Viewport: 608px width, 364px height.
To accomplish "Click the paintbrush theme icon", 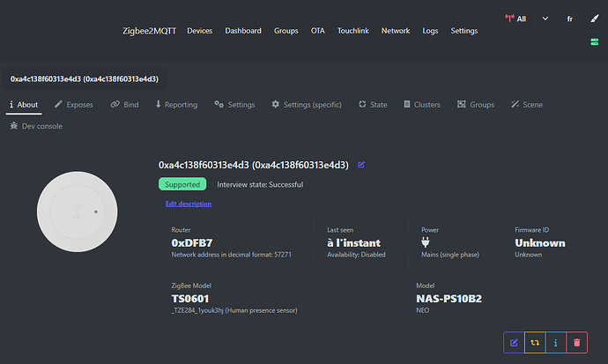I will coord(595,19).
